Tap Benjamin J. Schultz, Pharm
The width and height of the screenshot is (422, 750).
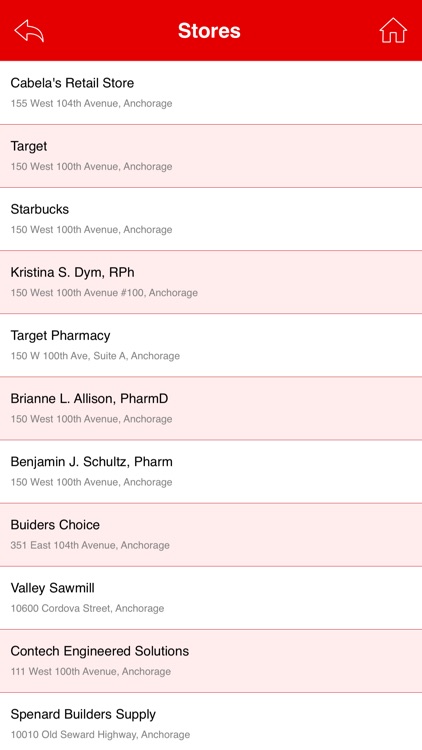[x=211, y=472]
